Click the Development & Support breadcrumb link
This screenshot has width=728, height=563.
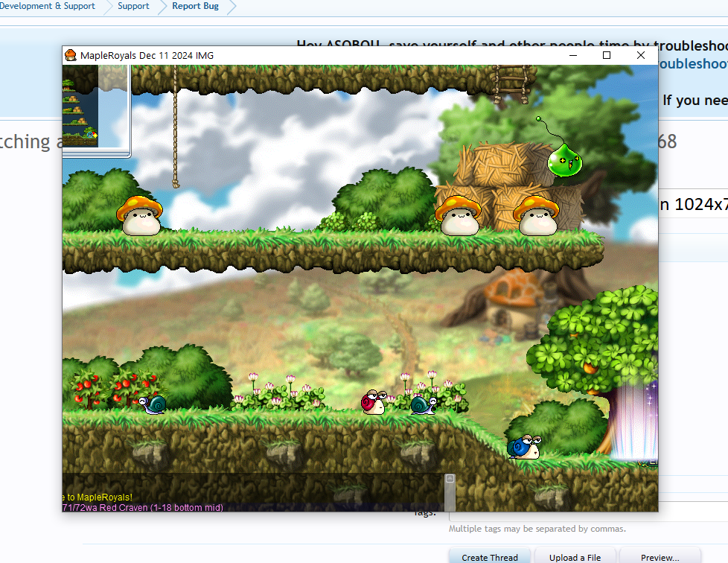[x=48, y=6]
